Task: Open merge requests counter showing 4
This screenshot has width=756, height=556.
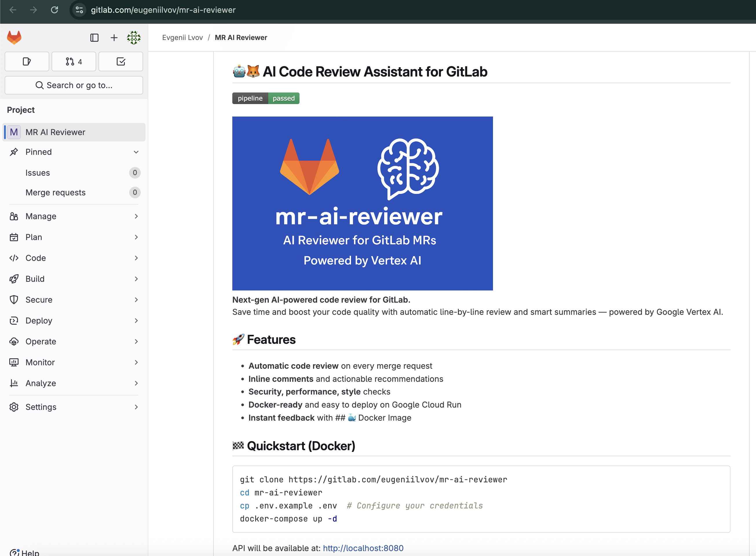Action: pos(74,61)
